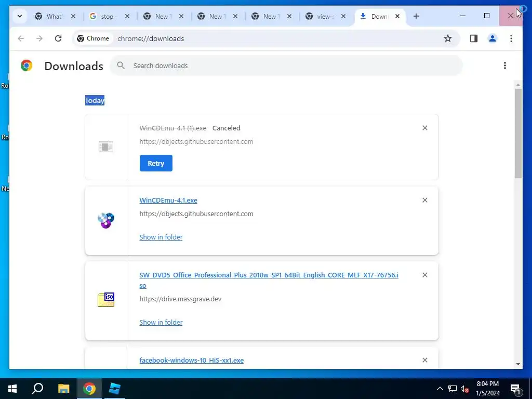Click the canceled download's file icon

[x=106, y=147]
